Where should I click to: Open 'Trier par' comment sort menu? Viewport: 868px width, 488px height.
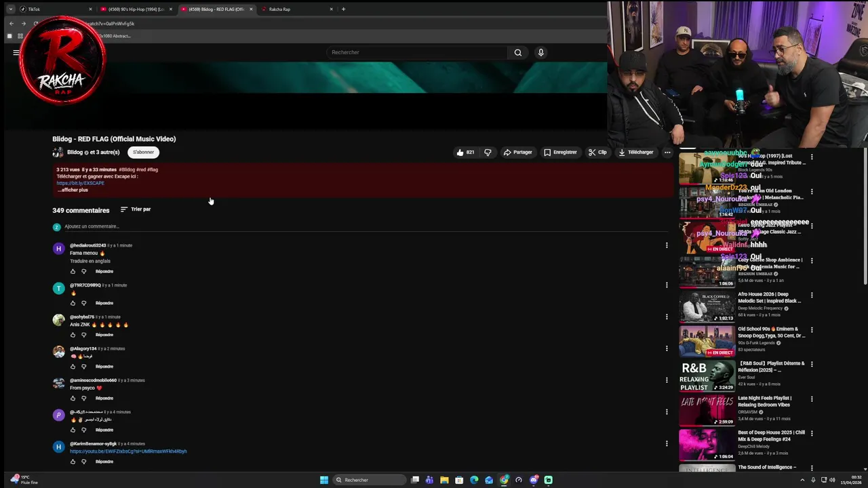[x=136, y=209]
